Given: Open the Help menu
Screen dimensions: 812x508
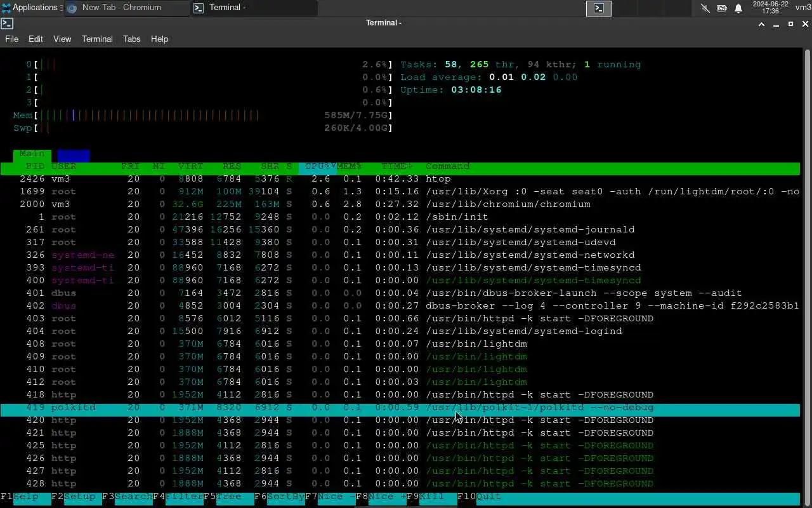Looking at the screenshot, I should 159,39.
